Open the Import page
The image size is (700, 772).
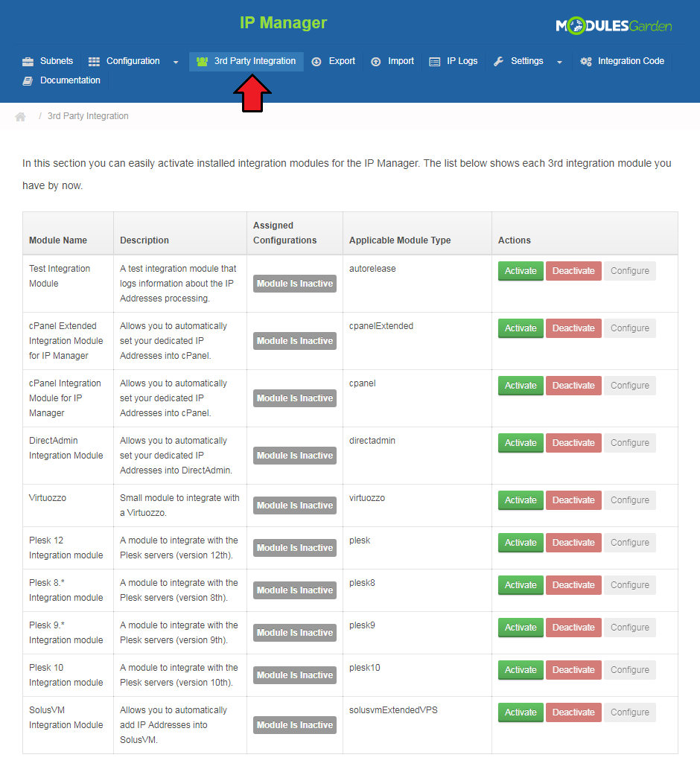tap(392, 61)
